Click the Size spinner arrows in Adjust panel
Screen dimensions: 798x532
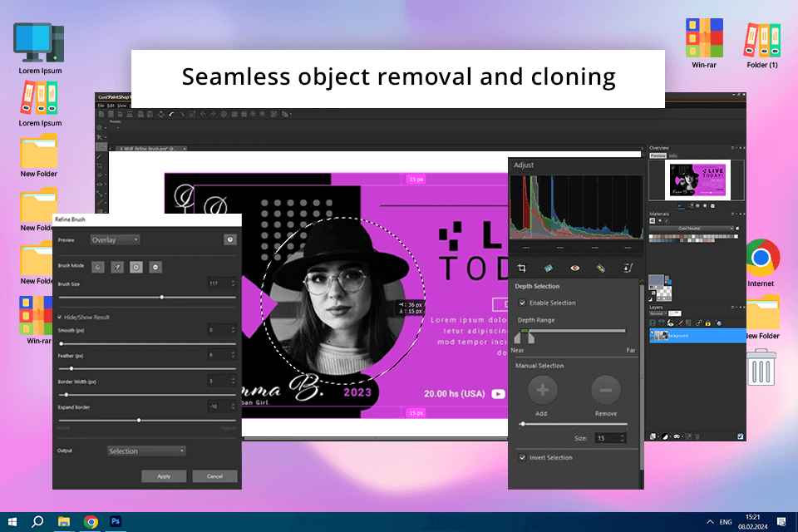pos(622,438)
